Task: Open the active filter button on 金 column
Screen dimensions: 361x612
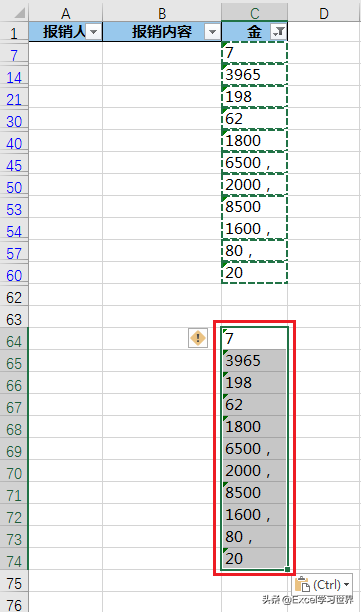Action: point(279,32)
